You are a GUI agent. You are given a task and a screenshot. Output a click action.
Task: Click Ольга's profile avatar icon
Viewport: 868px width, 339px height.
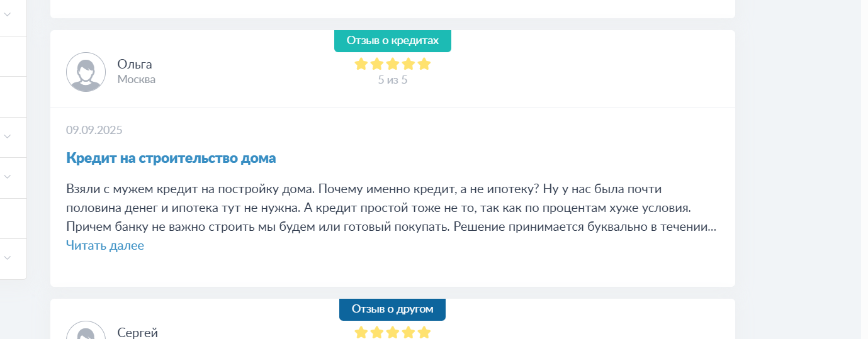[x=86, y=72]
